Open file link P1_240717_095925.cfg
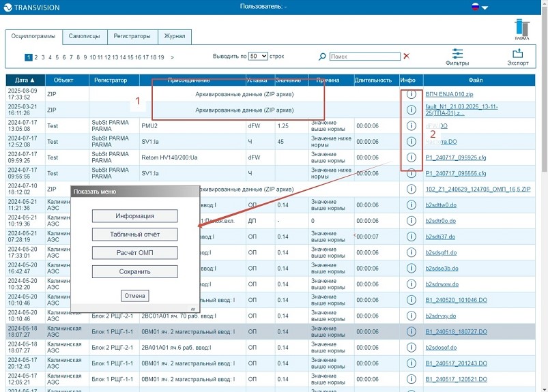The height and width of the screenshot is (392, 548). point(456,157)
